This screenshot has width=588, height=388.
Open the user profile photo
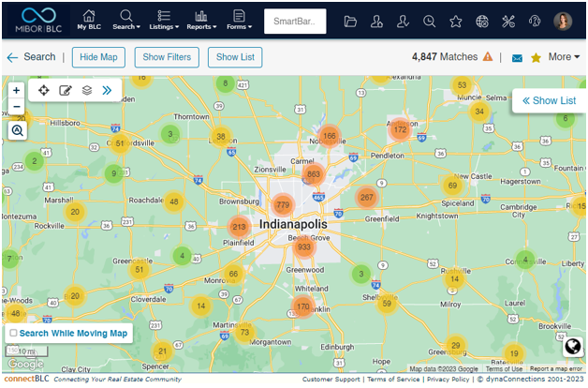coord(563,21)
